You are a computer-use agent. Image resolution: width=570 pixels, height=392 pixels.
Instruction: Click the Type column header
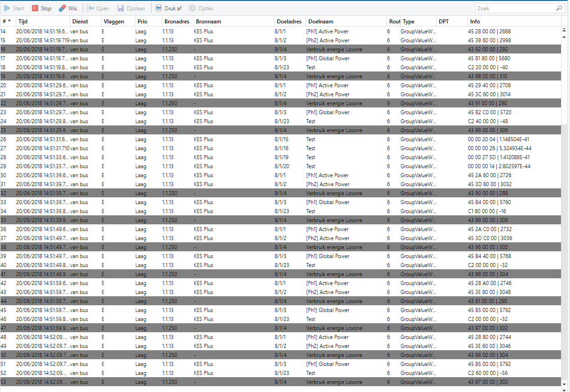click(418, 21)
